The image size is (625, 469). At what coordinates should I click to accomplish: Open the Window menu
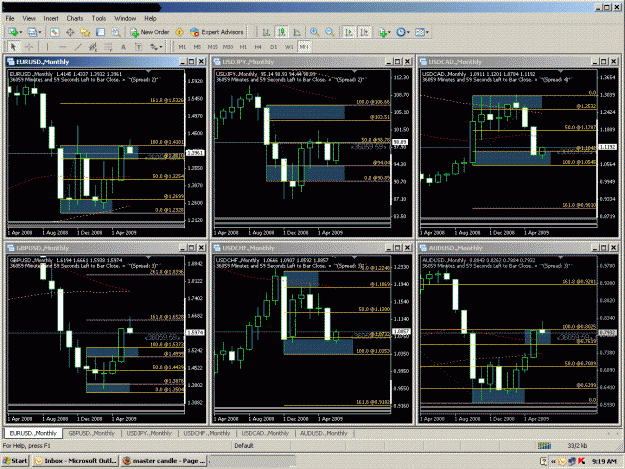125,18
